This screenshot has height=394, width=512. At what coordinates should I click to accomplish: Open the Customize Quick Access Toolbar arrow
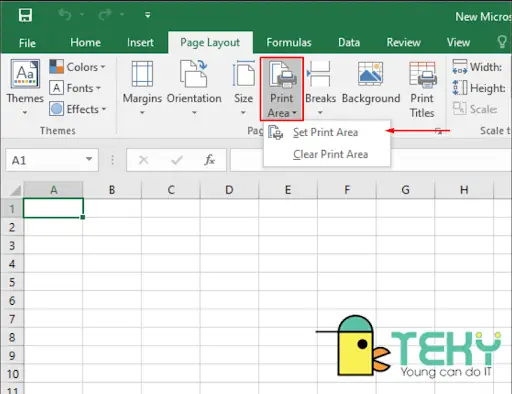tap(147, 15)
